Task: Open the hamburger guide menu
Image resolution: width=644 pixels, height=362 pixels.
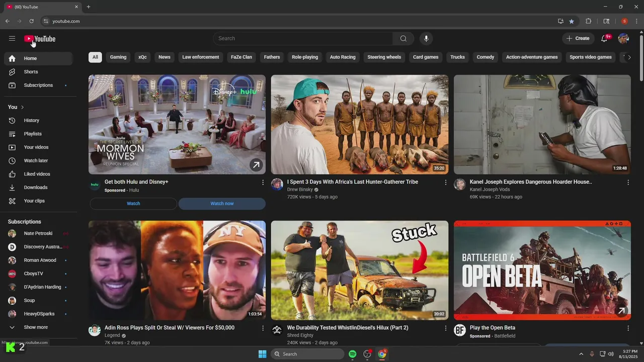Action: click(x=12, y=38)
